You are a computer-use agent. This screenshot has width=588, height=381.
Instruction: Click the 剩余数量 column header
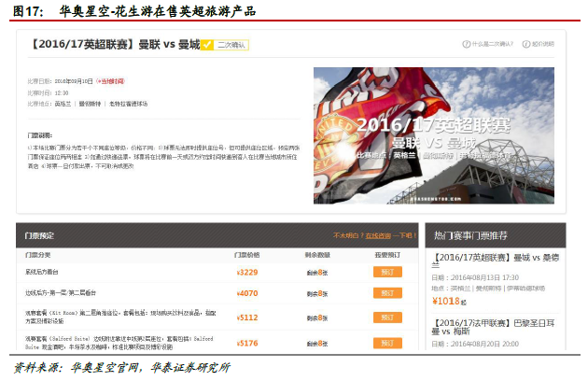click(317, 255)
